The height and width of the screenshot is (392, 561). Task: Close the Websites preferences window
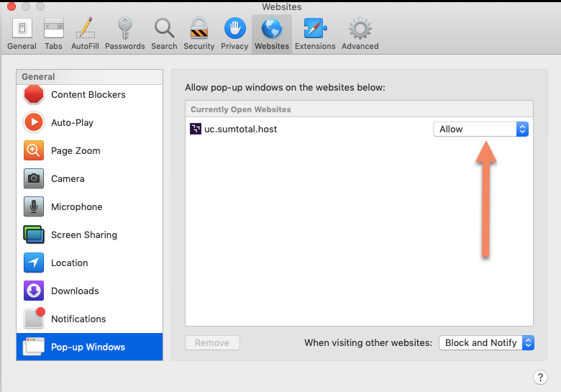(12, 6)
